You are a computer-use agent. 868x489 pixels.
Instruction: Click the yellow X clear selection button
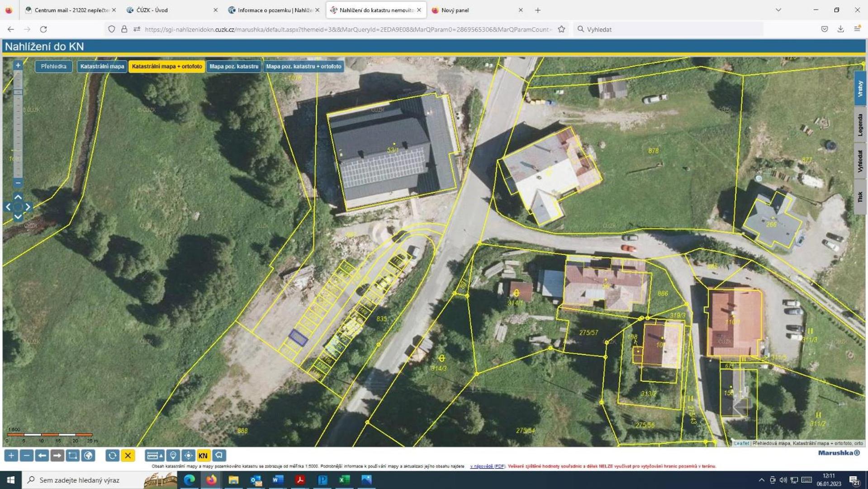pos(128,455)
